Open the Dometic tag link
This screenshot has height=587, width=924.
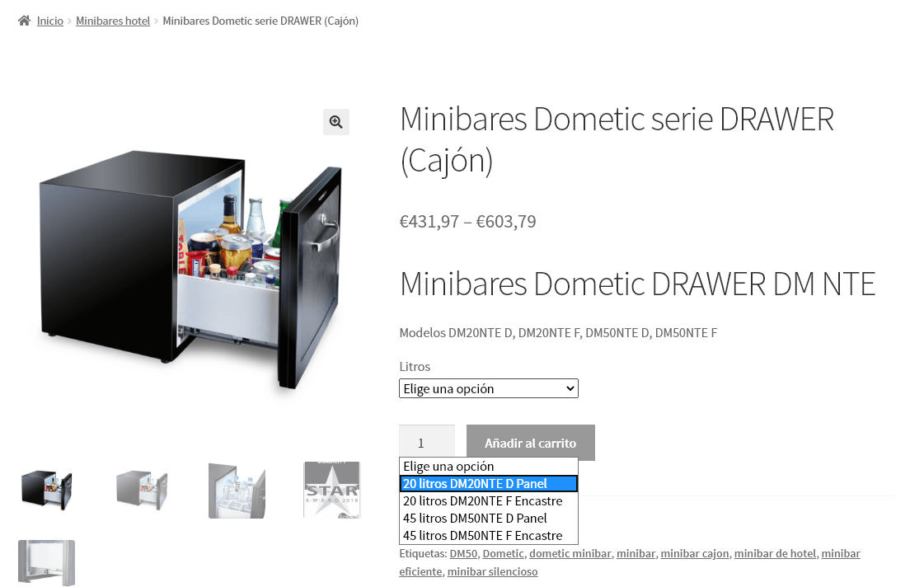tap(504, 554)
